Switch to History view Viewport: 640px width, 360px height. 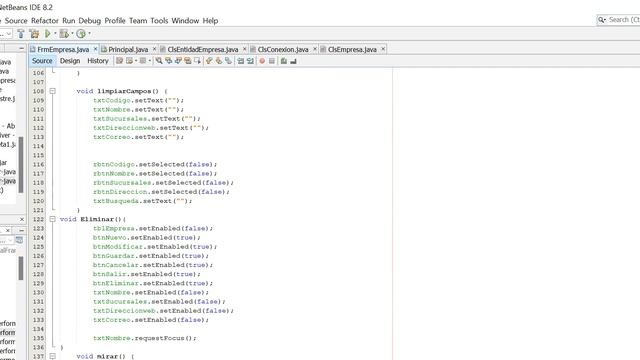pyautogui.click(x=98, y=61)
